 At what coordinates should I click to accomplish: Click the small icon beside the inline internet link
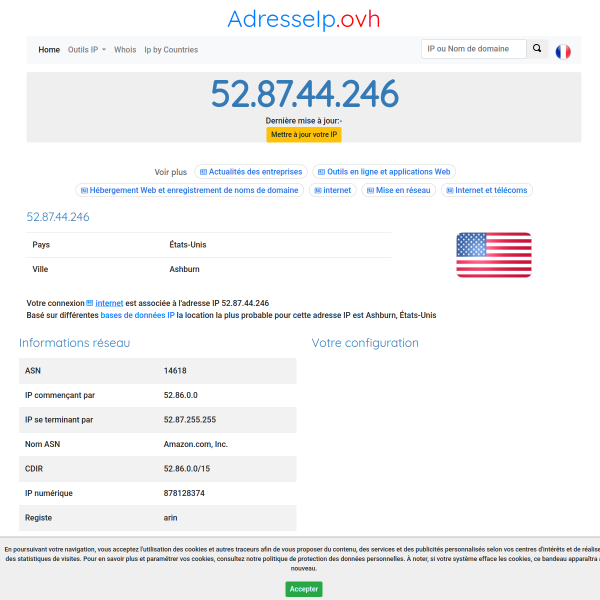coord(90,303)
